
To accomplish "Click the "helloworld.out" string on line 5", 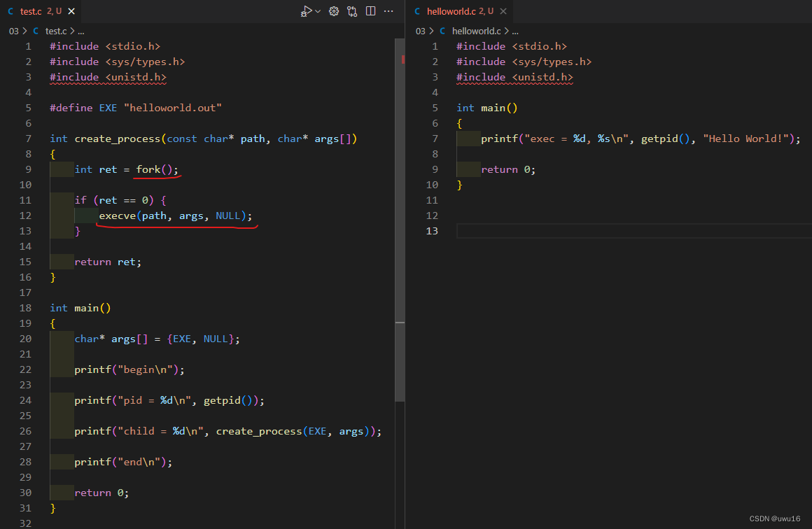I will (x=173, y=108).
